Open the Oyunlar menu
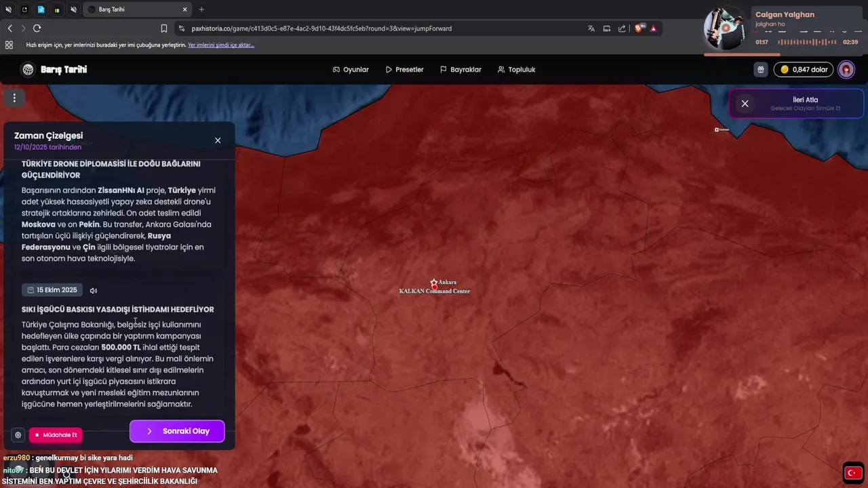This screenshot has width=868, height=488. (x=351, y=69)
